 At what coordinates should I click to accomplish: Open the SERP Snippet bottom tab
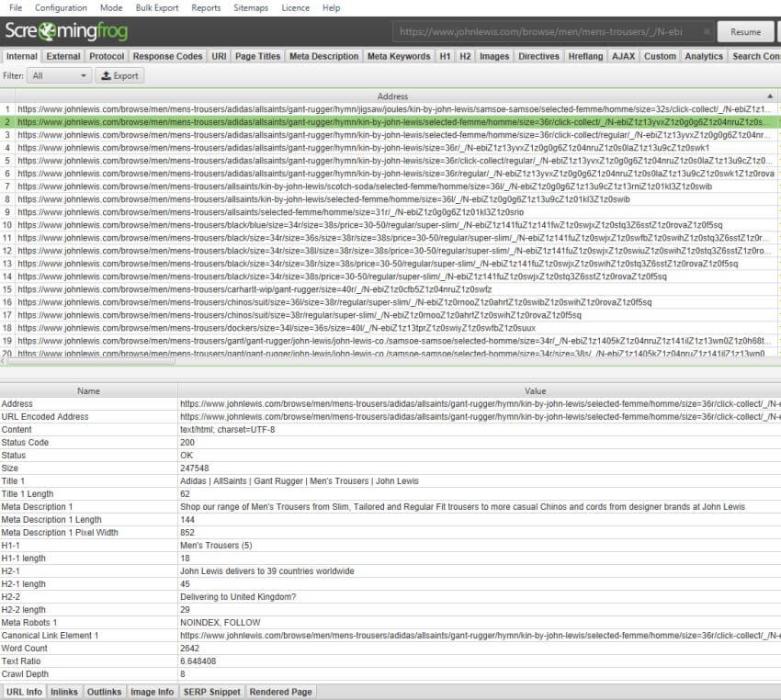[211, 692]
